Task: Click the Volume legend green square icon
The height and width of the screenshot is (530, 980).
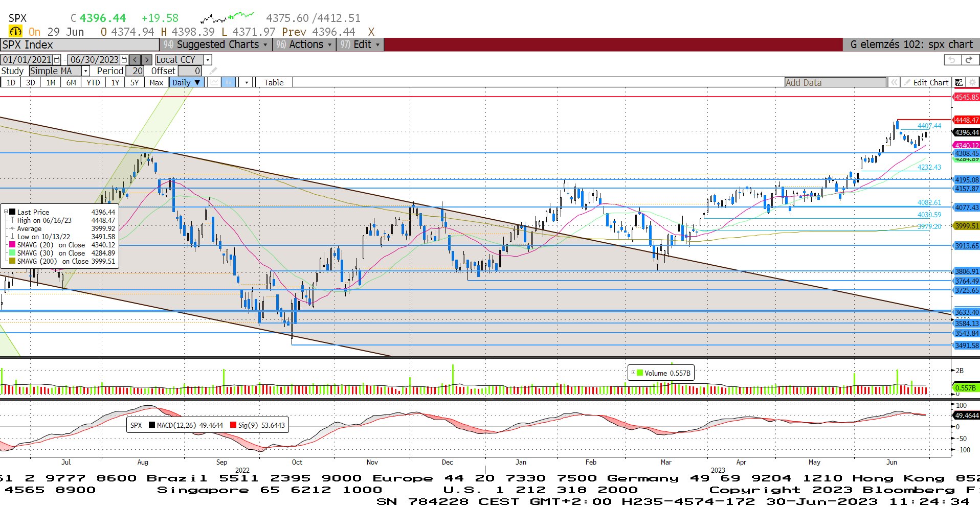Action: coord(639,373)
